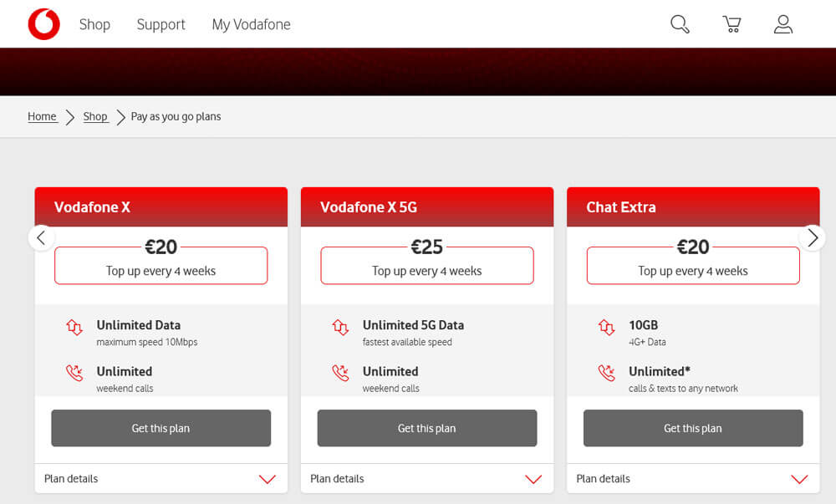Click the 'Vodafone X 5G' card title
This screenshot has height=504, width=836.
(x=369, y=207)
